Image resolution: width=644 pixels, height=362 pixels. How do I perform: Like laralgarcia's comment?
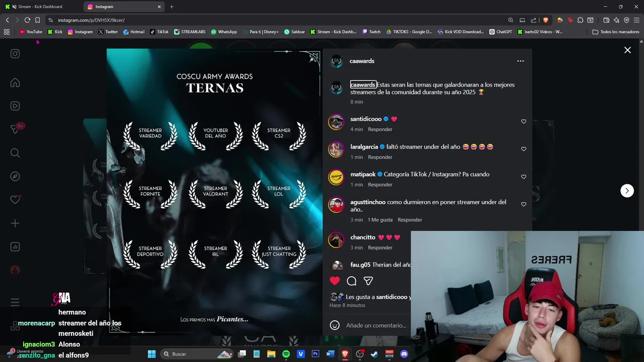point(524,149)
